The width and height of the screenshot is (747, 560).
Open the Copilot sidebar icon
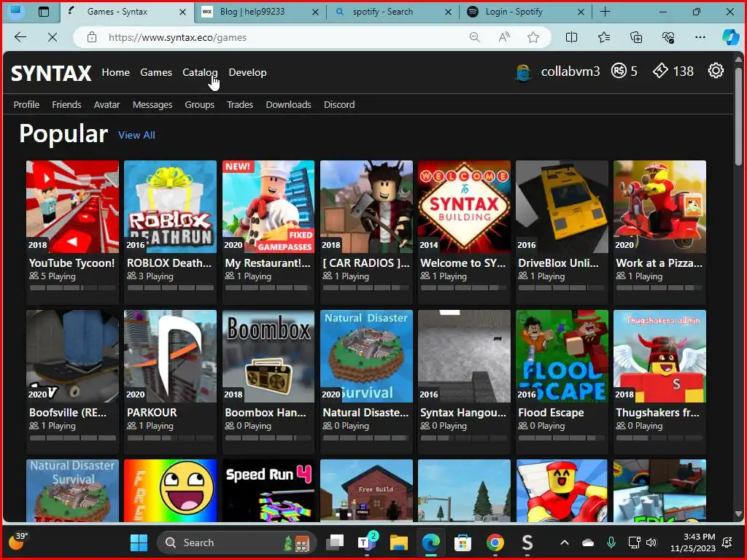[729, 37]
